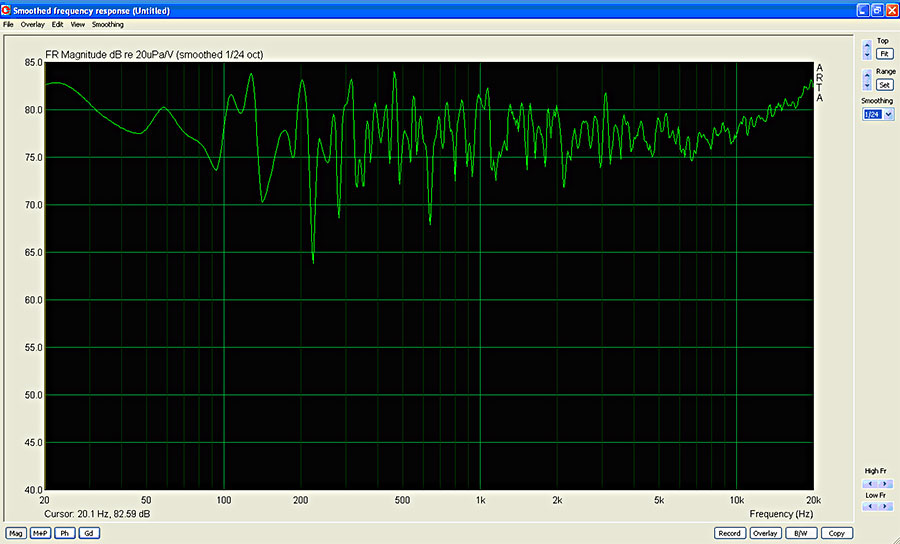The height and width of the screenshot is (544, 900).
Task: Click the 200 frequency axis label
Action: 301,500
